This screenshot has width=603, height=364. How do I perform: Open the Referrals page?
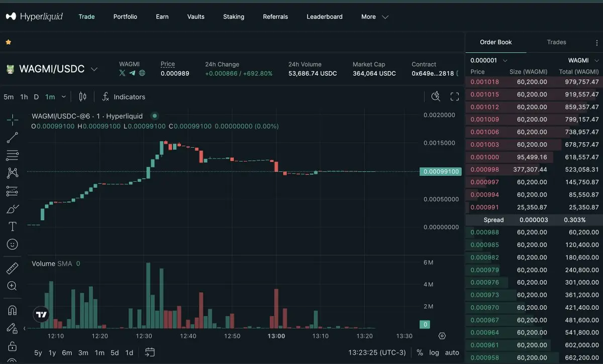pyautogui.click(x=275, y=17)
